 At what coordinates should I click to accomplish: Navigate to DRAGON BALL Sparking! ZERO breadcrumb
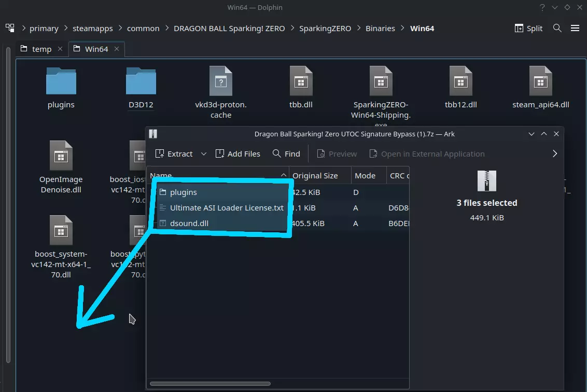(x=229, y=29)
